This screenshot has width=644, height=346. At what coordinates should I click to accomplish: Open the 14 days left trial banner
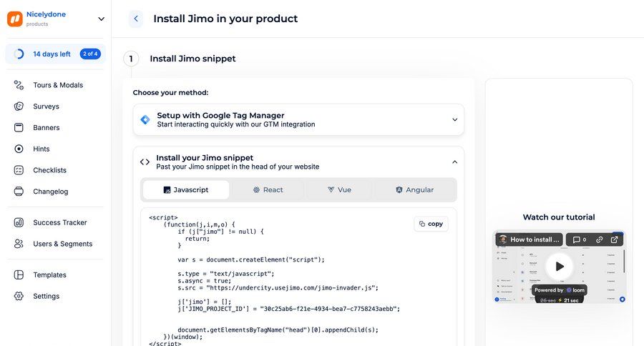pyautogui.click(x=55, y=54)
